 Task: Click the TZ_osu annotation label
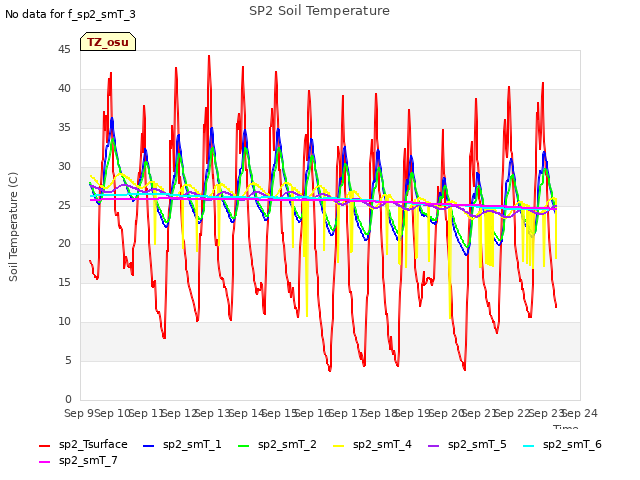(108, 42)
